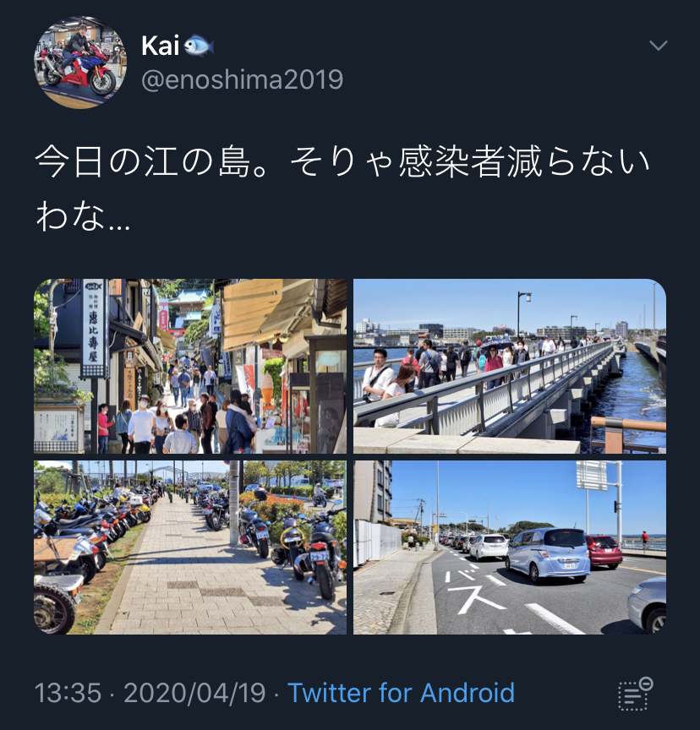This screenshot has width=700, height=730.
Task: Click the shop sign in street photo
Action: pyautogui.click(x=93, y=328)
